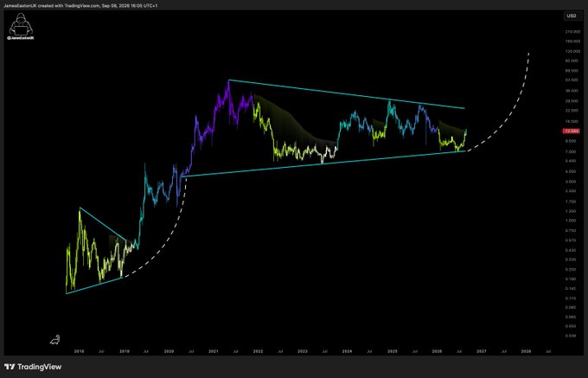Select the 2021 label on the time axis

point(214,351)
